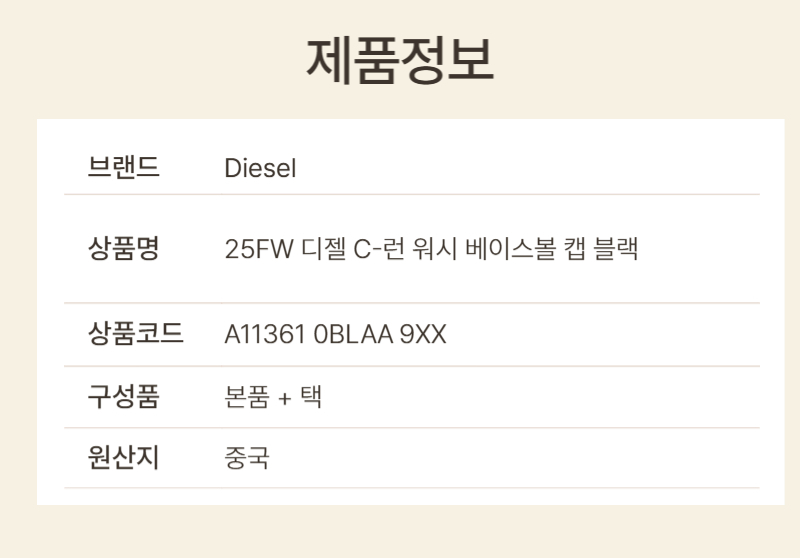Select the 상품코드 row label

pyautogui.click(x=136, y=334)
